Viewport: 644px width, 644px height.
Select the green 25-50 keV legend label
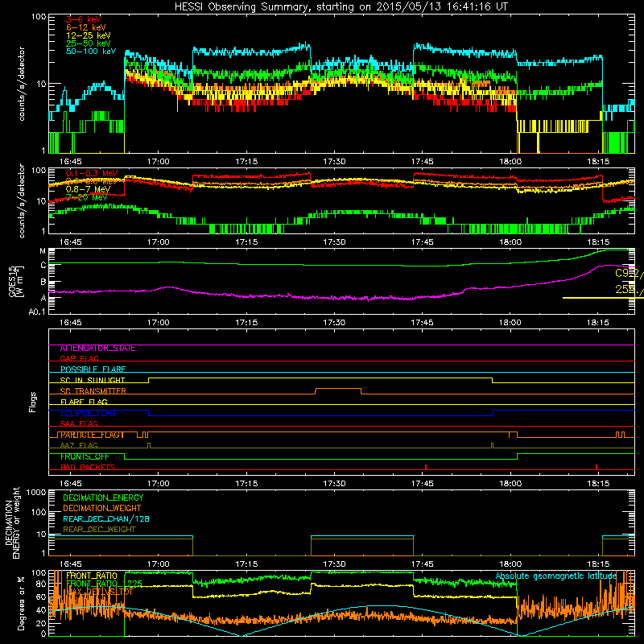pyautogui.click(x=88, y=43)
